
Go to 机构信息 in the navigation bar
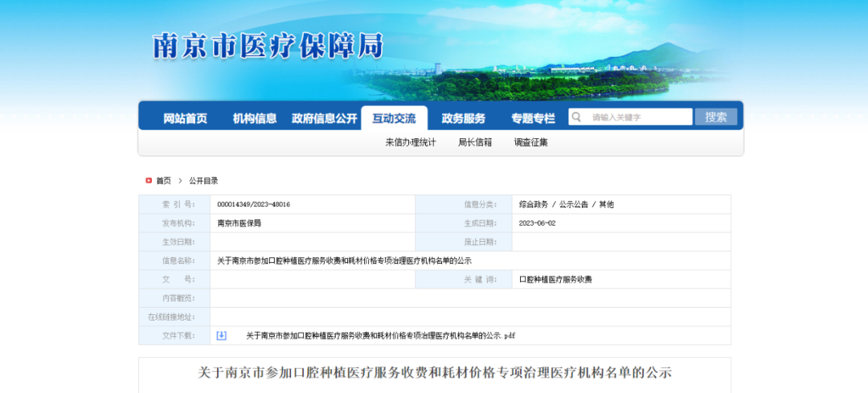click(255, 118)
